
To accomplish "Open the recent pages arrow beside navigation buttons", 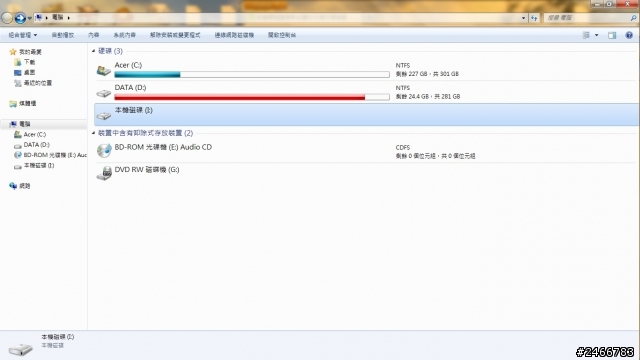I will click(x=29, y=18).
